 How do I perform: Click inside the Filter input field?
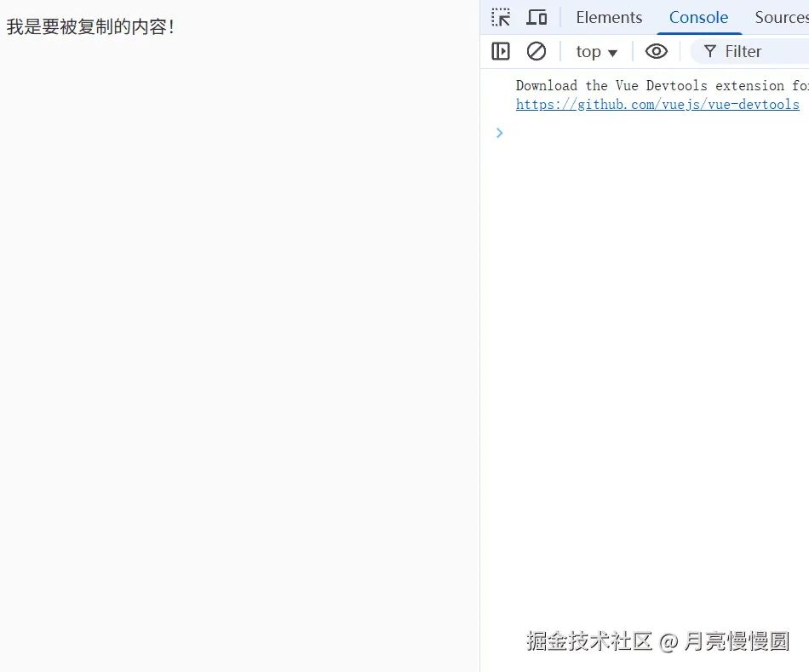(x=749, y=51)
